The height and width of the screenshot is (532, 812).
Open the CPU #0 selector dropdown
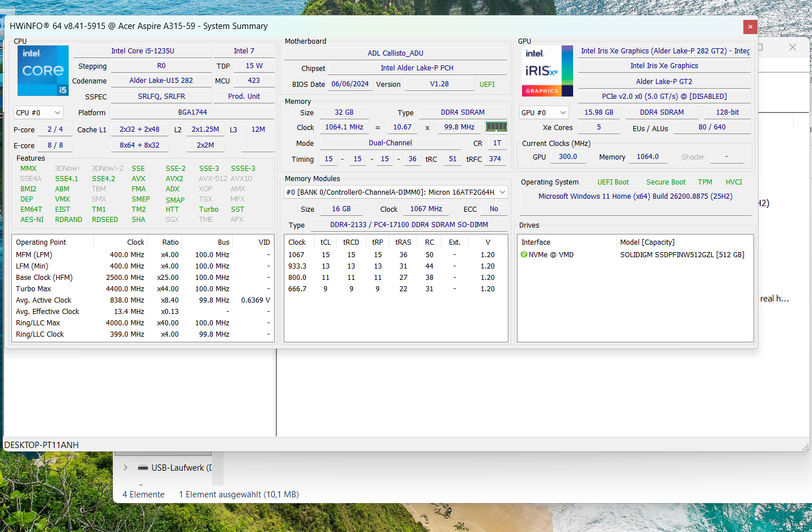tap(38, 112)
